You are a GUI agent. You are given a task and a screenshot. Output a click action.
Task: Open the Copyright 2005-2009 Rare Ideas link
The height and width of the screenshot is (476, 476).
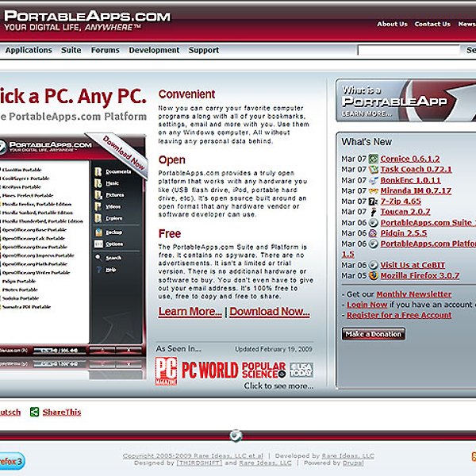[x=193, y=456]
